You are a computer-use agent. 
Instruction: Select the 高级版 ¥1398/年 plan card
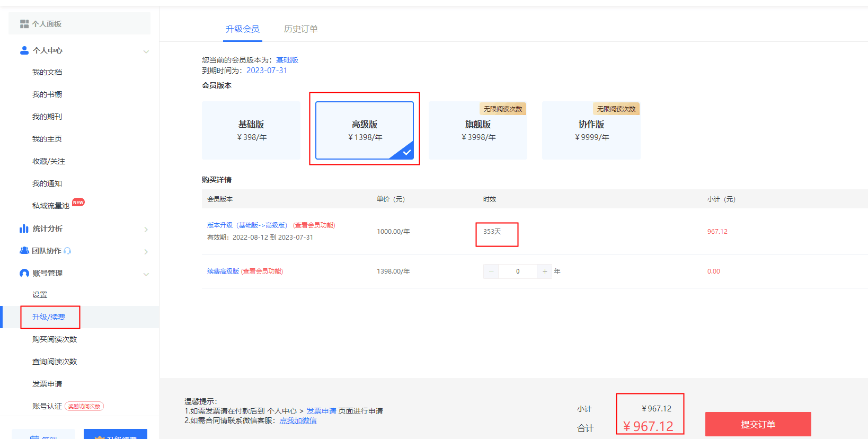click(x=365, y=130)
